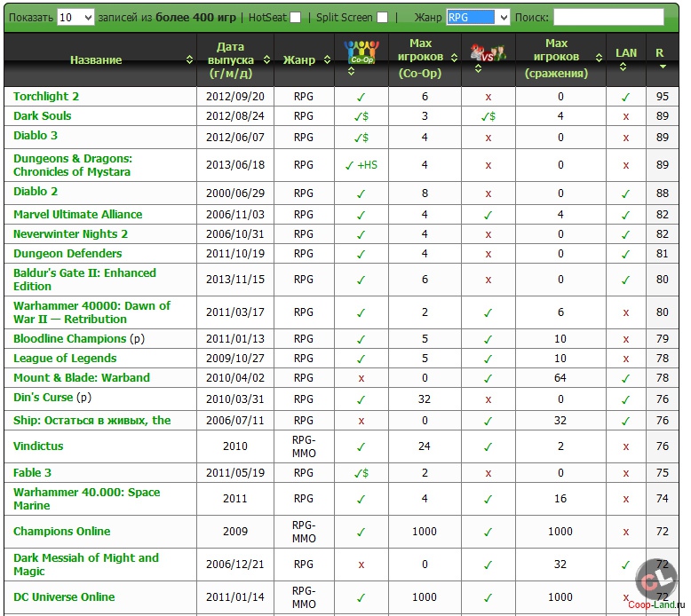Open Dark Messiah of Might and Magic link
This screenshot has width=691, height=616.
tap(86, 565)
